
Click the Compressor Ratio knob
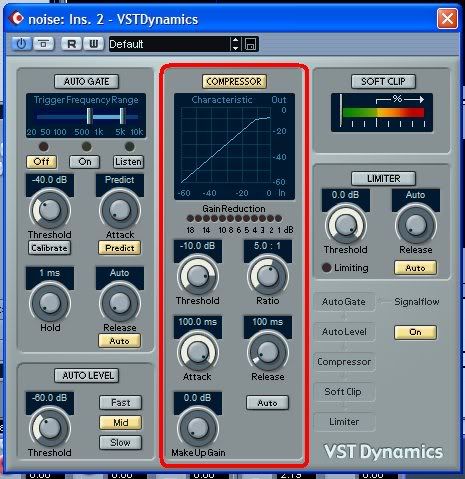[x=268, y=276]
